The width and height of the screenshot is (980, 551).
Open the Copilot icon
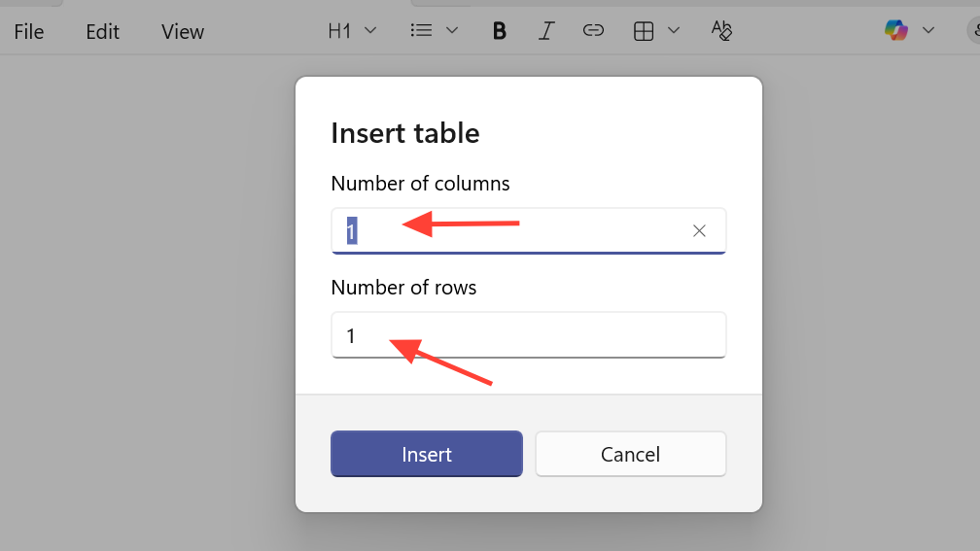(895, 30)
